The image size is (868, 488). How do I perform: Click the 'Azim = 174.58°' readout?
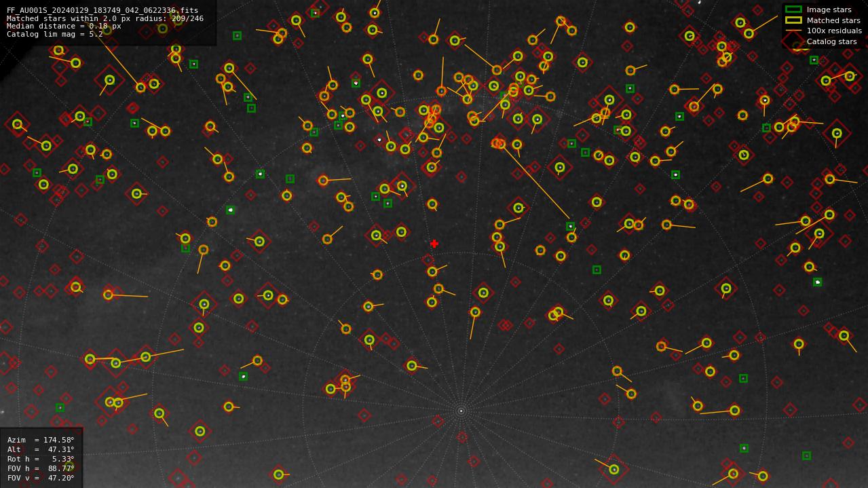coord(41,440)
